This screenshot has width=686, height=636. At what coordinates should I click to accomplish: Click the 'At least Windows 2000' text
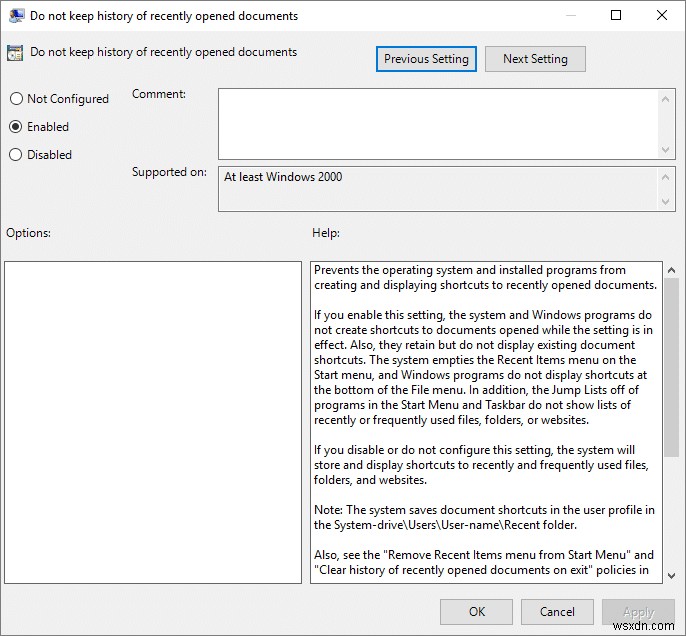[283, 177]
